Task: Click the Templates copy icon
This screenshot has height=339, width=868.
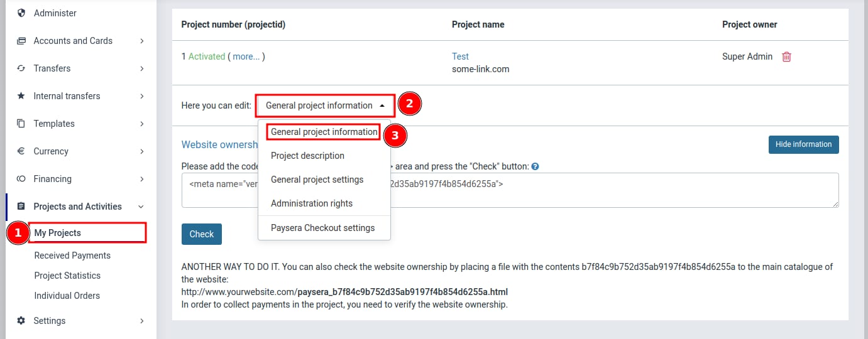Action: (x=21, y=124)
